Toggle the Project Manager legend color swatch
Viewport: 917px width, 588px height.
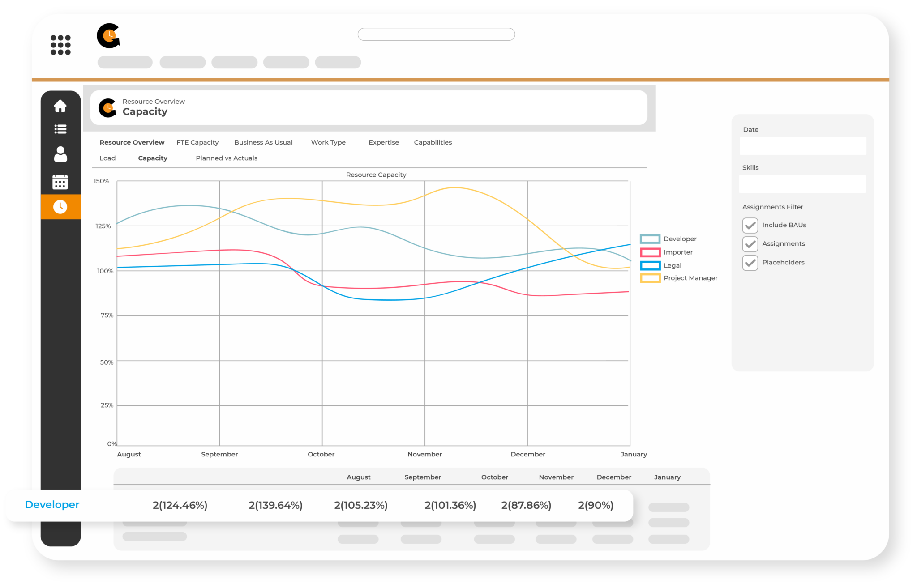click(x=650, y=278)
